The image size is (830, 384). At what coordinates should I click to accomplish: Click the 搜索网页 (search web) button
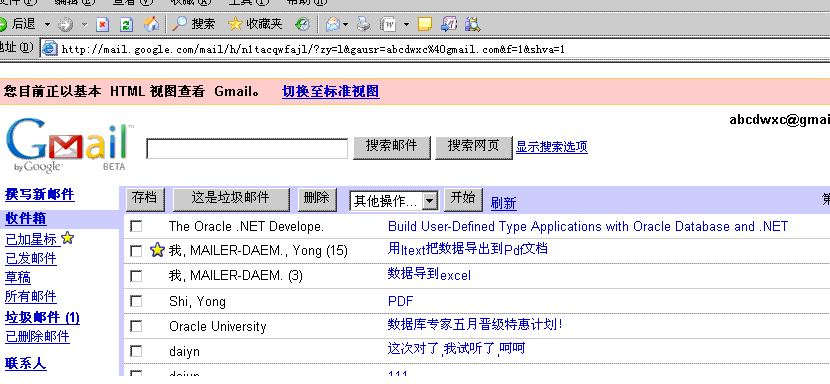474,147
